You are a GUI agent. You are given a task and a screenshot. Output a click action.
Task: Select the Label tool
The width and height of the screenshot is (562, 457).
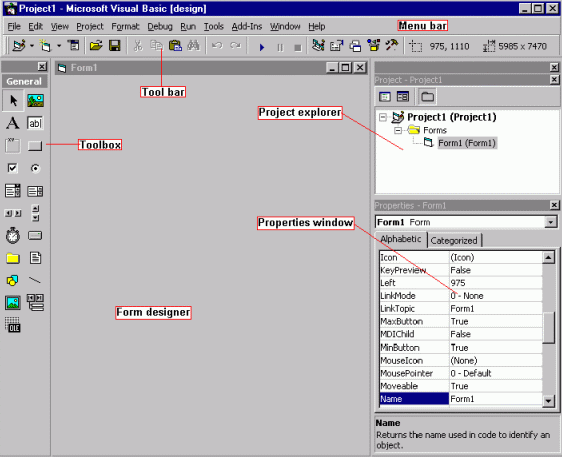(x=13, y=123)
